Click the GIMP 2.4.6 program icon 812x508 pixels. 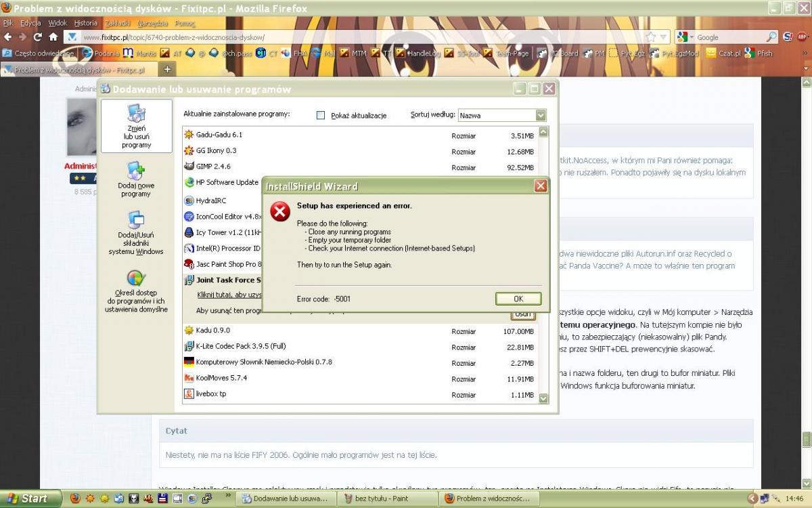coord(189,167)
